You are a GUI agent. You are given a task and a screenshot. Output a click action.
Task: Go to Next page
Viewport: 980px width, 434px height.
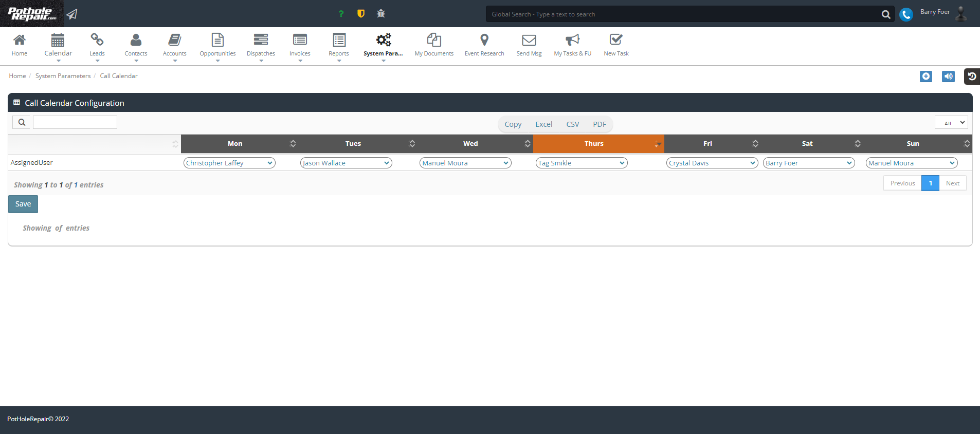click(x=953, y=183)
